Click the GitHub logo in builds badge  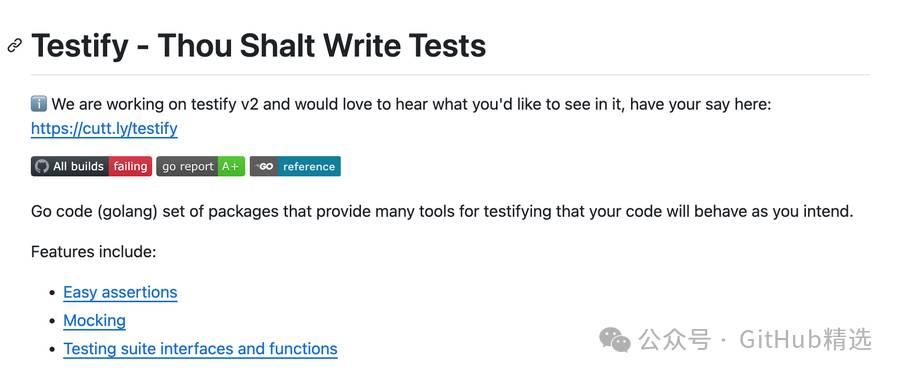(41, 167)
